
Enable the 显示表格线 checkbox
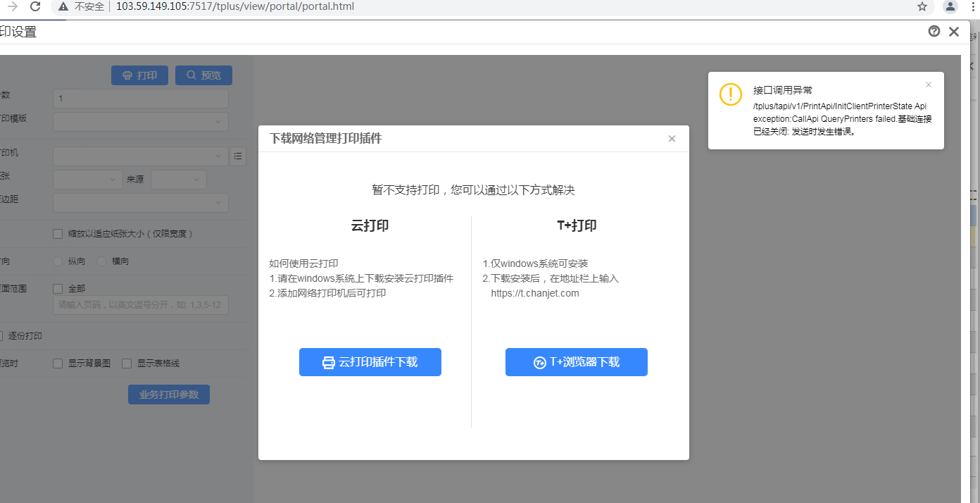tap(127, 364)
